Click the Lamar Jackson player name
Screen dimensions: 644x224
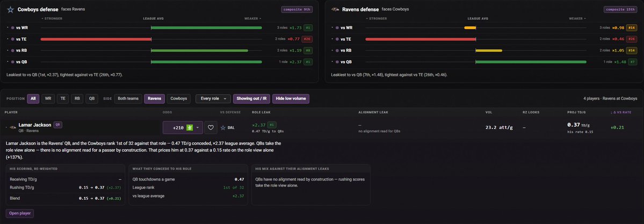pyautogui.click(x=35, y=125)
